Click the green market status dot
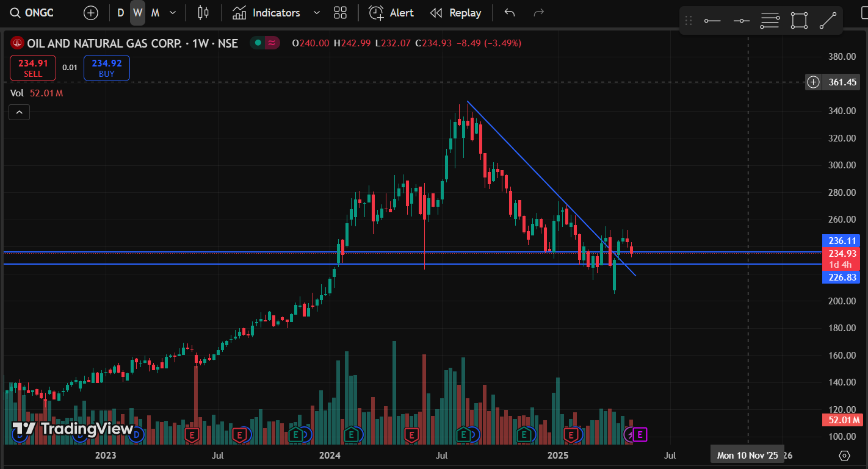This screenshot has width=868, height=469. (258, 43)
